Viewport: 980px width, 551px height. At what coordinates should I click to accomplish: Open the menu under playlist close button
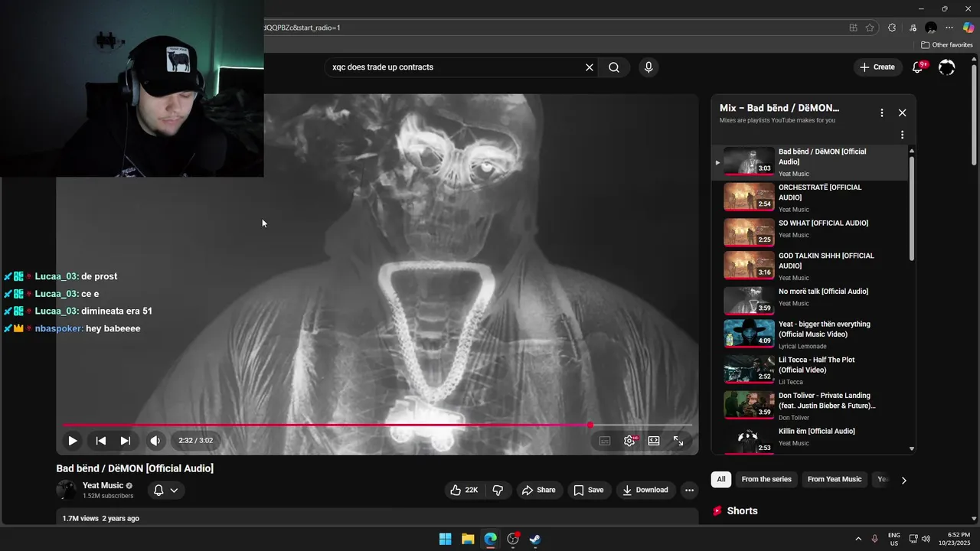coord(902,135)
